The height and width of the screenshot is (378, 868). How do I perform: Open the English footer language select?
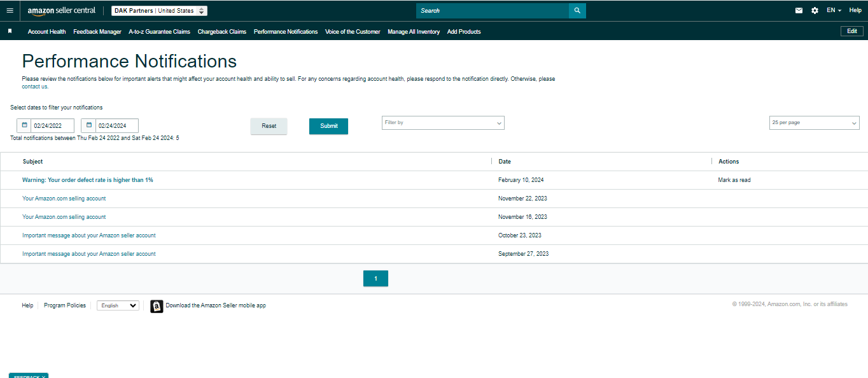pyautogui.click(x=118, y=305)
